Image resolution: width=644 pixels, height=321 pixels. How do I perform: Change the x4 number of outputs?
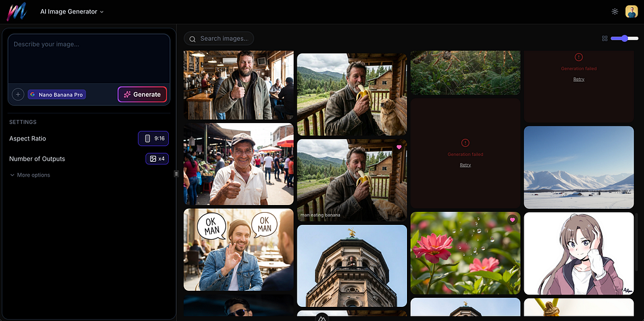pyautogui.click(x=157, y=159)
